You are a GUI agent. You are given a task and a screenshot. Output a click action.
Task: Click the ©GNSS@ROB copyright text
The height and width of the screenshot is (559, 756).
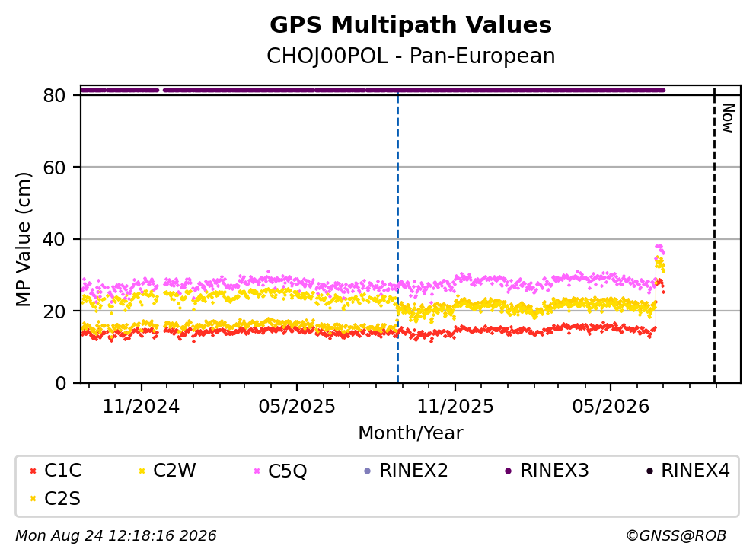pos(676,536)
